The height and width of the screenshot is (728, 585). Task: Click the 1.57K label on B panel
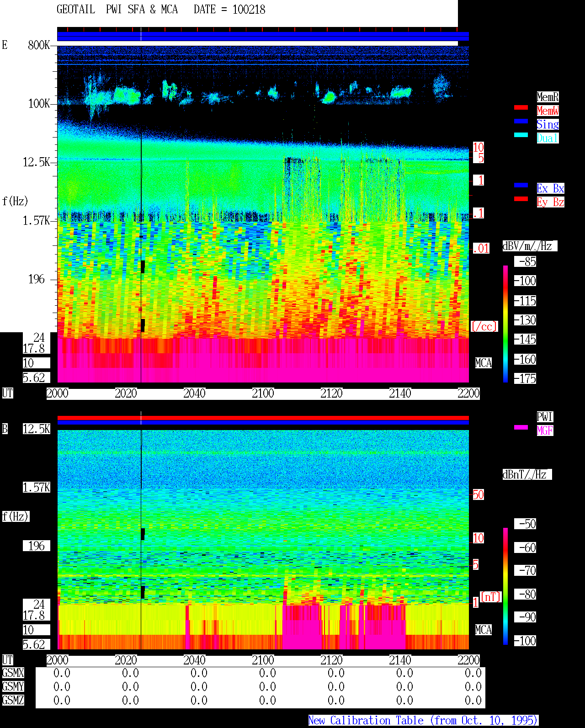coord(37,488)
